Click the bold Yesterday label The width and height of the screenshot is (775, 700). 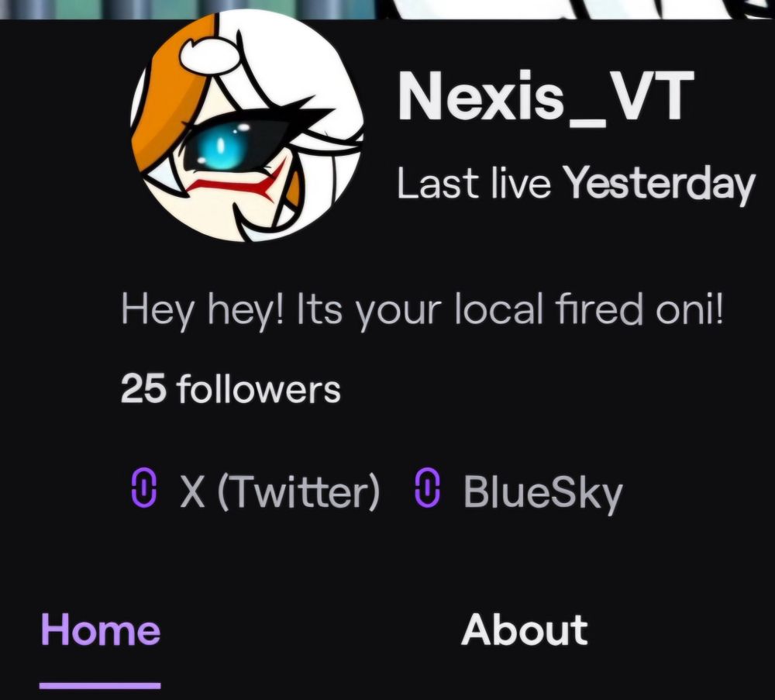coord(660,185)
